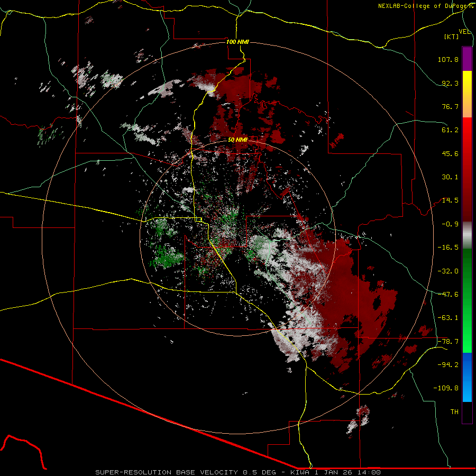
Task: Click the -78.7 legend value
Action: click(448, 342)
